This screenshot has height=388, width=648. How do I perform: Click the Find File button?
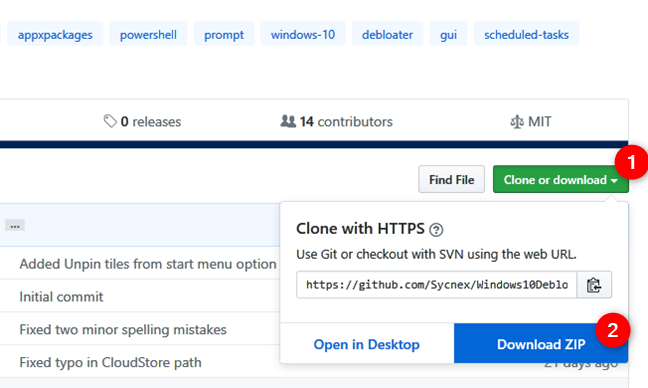pos(451,179)
